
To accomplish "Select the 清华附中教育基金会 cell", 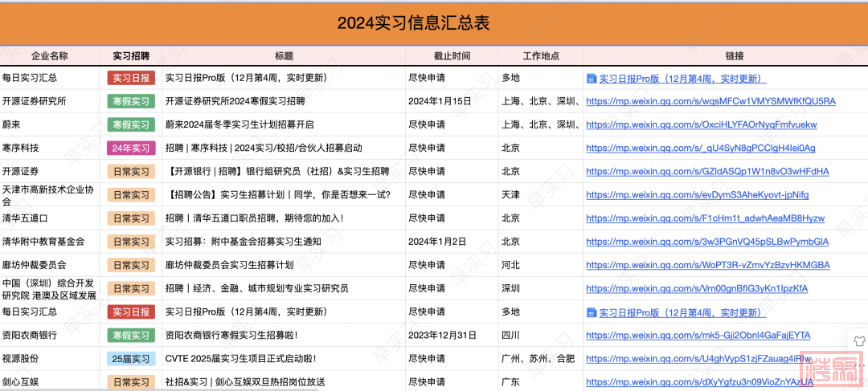I will click(x=49, y=241).
